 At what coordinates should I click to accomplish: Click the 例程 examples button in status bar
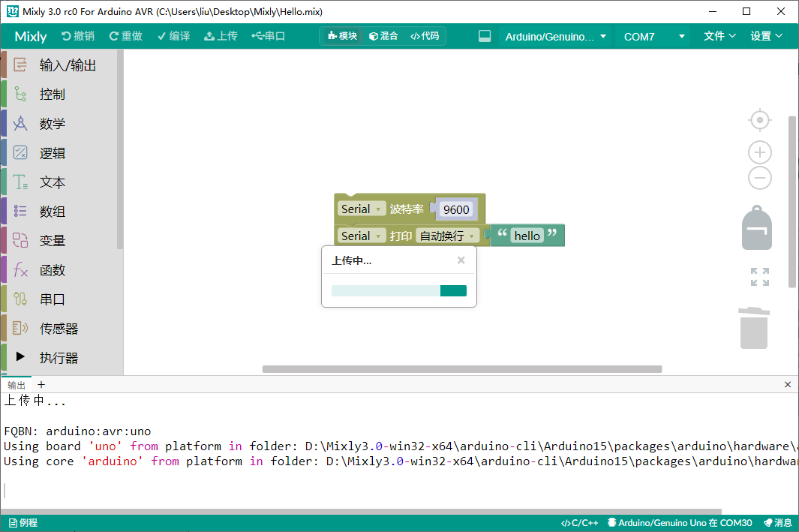[23, 523]
